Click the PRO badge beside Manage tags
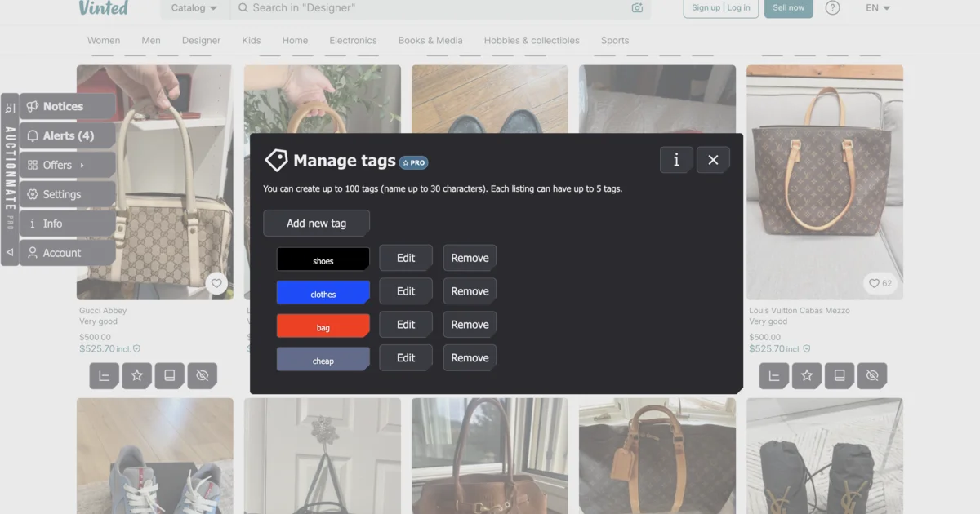The image size is (980, 514). [414, 162]
